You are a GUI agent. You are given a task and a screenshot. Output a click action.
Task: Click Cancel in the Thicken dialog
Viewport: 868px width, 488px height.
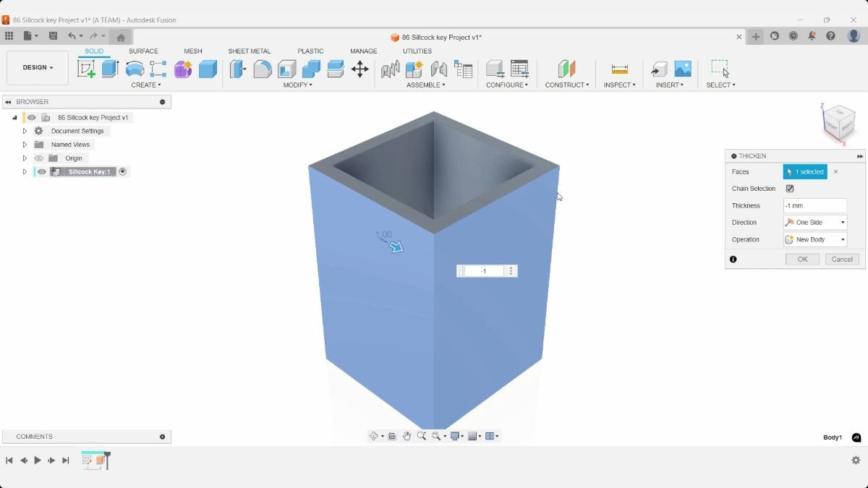(842, 259)
